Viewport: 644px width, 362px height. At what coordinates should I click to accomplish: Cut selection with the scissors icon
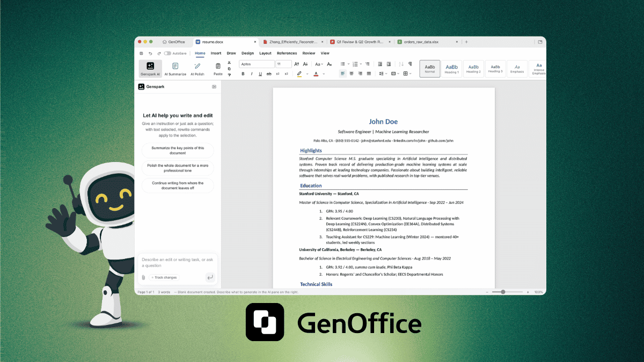[x=229, y=62]
